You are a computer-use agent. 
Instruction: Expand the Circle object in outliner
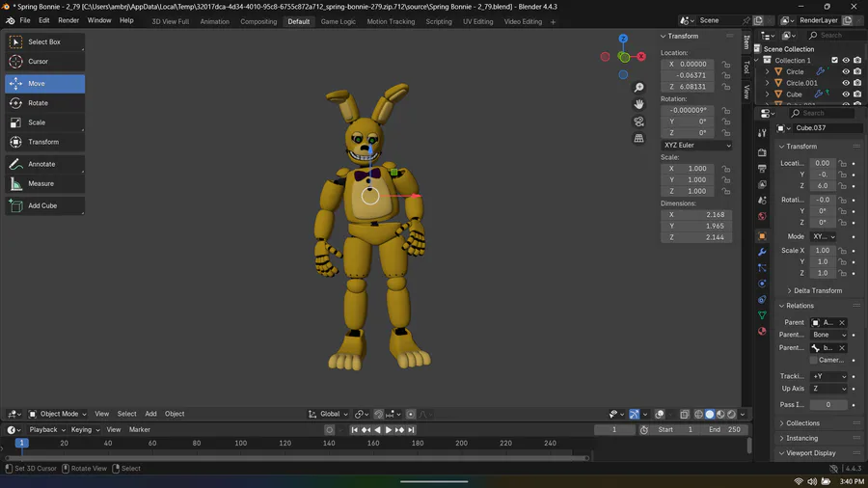pos(768,72)
